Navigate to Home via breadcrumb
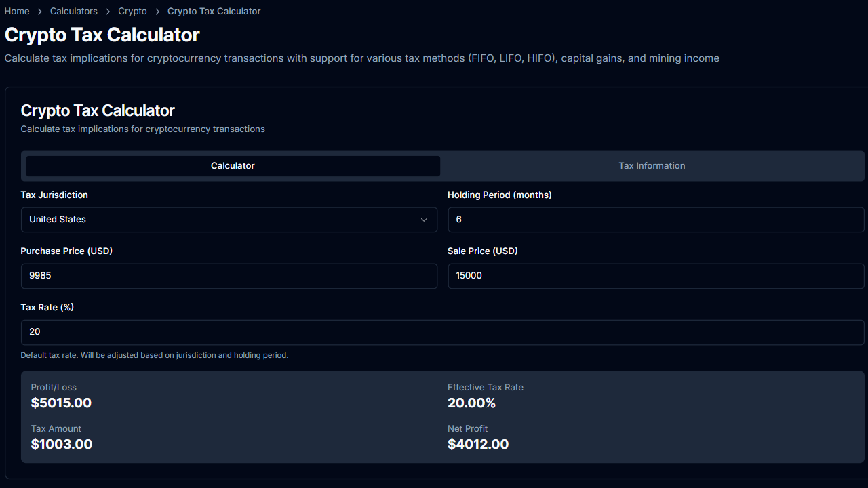The height and width of the screenshot is (488, 868). click(x=16, y=11)
